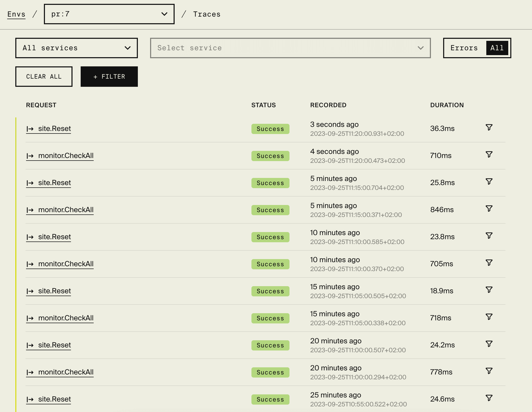Click filter icon for site.Reset 36.3ms row

(489, 127)
